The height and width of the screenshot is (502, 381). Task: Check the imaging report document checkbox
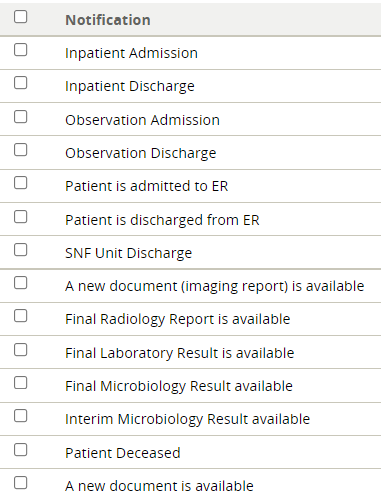[20, 283]
